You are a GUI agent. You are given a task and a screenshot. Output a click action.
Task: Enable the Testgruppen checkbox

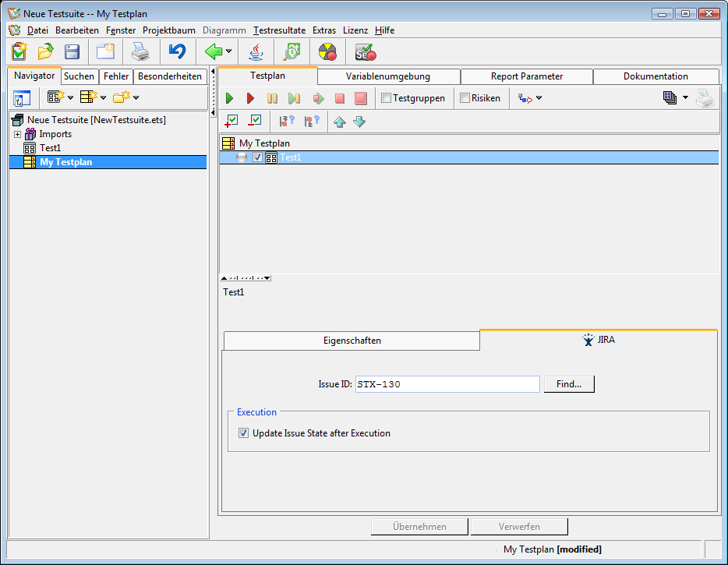(386, 98)
